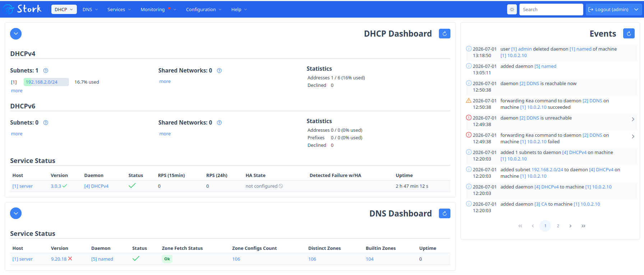This screenshot has width=644, height=275.
Task: Click more link under DHCPv6 Subnets
Action: coord(17,134)
